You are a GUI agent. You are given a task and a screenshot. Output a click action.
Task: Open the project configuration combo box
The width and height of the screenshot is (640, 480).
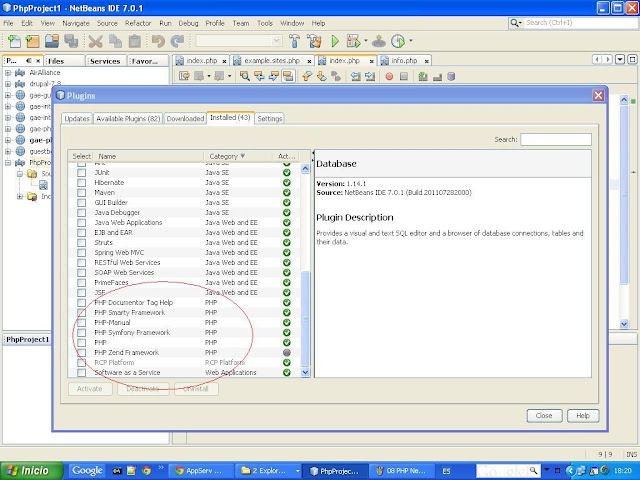tap(239, 41)
